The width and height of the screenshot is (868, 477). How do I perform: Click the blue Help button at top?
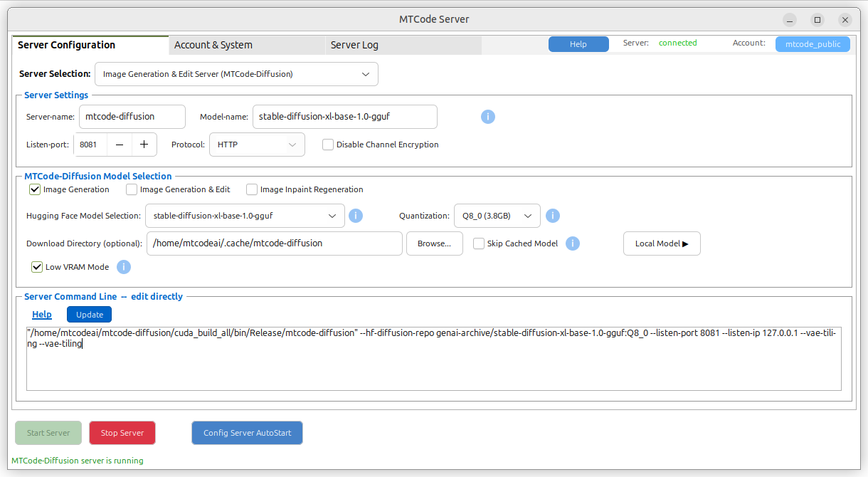[x=578, y=44]
